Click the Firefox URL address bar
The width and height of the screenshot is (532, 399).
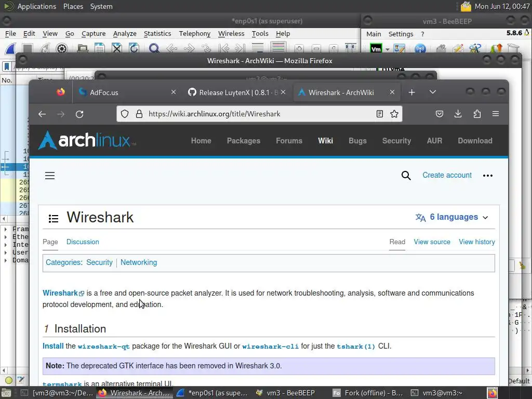260,114
